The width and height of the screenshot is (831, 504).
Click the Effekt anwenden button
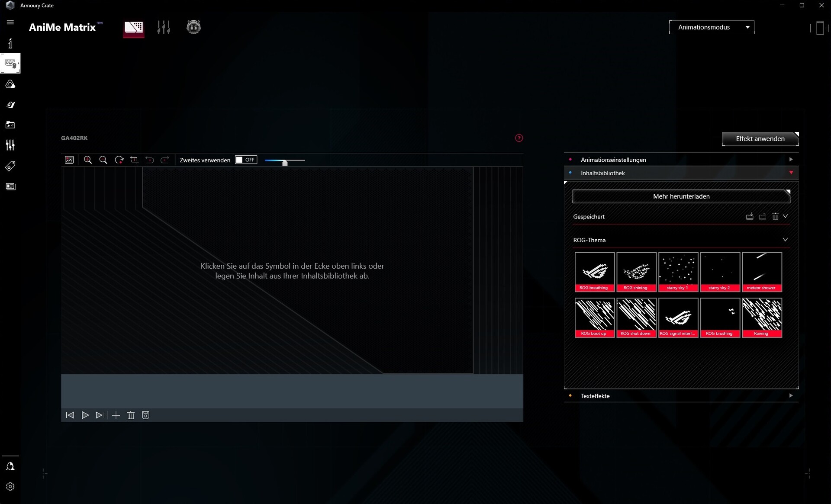point(760,138)
